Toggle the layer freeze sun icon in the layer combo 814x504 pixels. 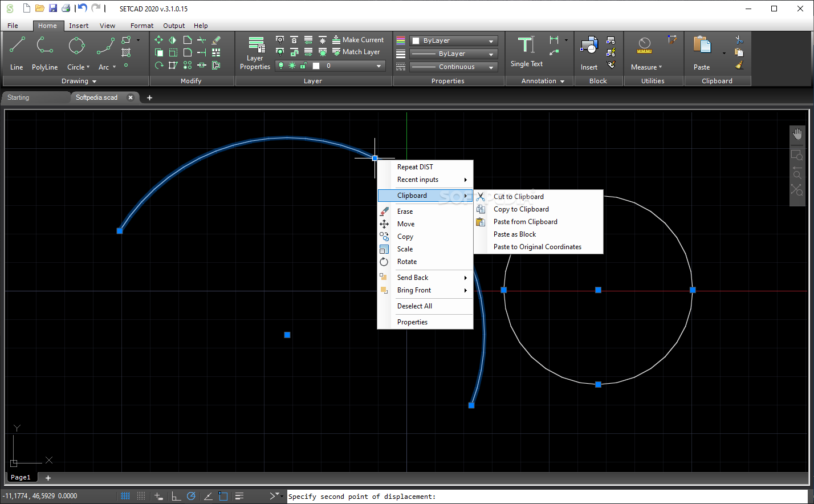point(292,66)
